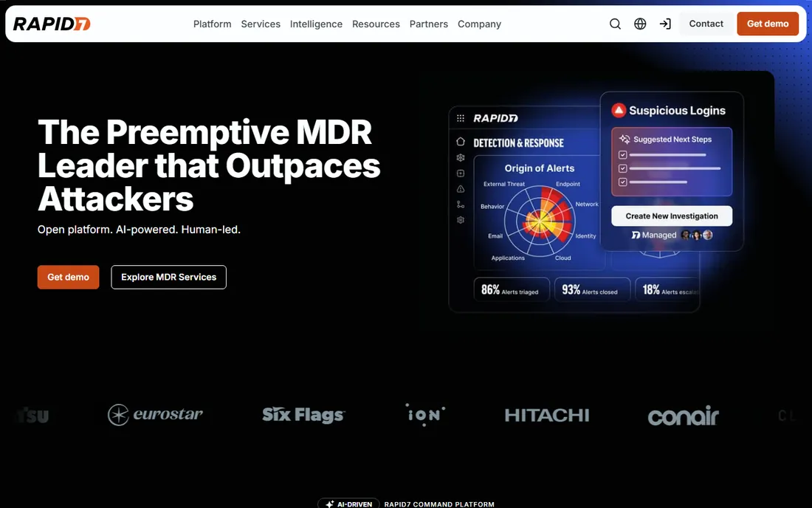Click the AI-DRIVEN badge

pyautogui.click(x=348, y=504)
